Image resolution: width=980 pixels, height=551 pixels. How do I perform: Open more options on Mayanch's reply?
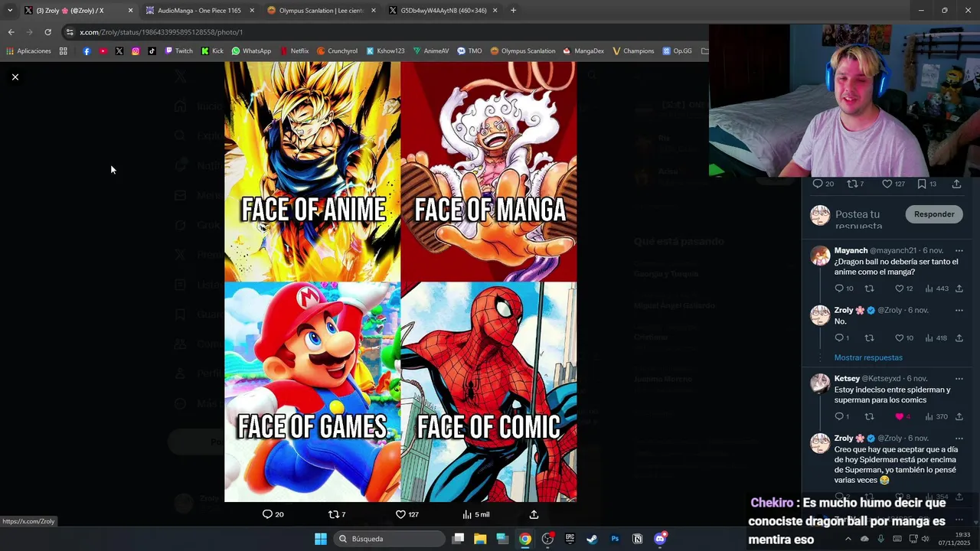(x=959, y=250)
